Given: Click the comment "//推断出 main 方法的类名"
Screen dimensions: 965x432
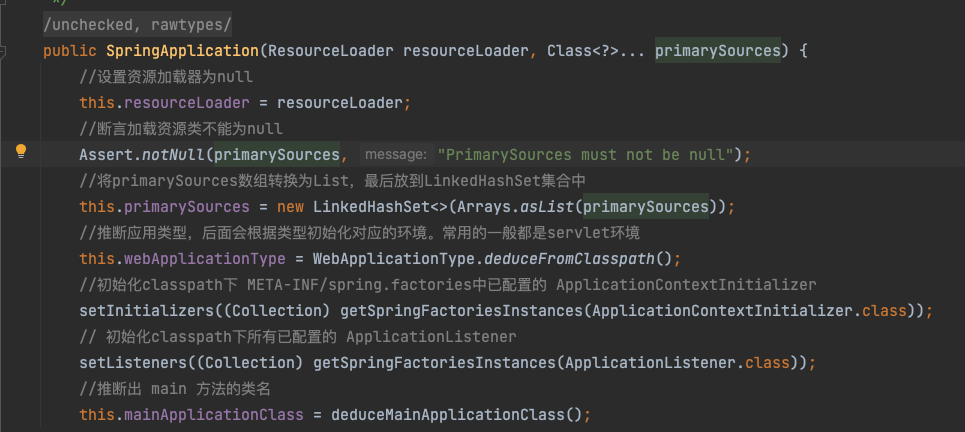Looking at the screenshot, I should (175, 389).
